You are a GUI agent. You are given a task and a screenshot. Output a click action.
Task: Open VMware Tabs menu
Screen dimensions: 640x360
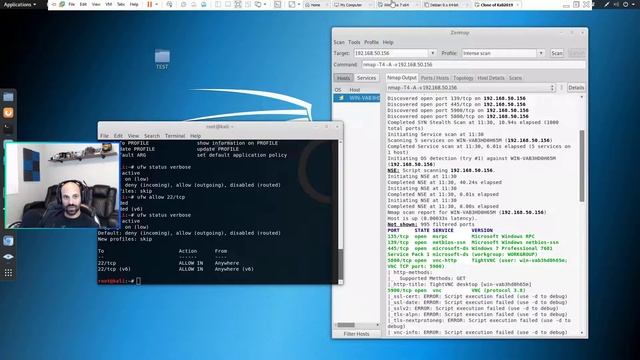point(121,4)
